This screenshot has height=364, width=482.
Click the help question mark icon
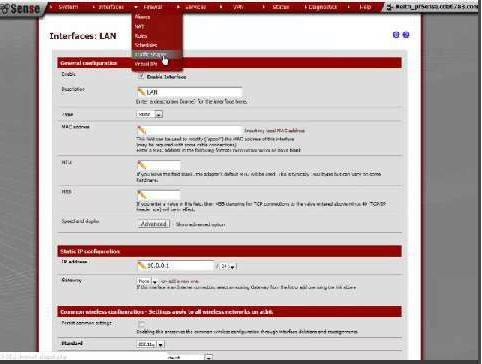[x=406, y=35]
